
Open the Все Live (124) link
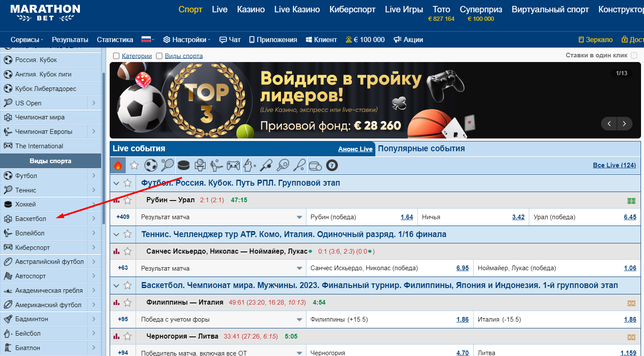coord(614,165)
